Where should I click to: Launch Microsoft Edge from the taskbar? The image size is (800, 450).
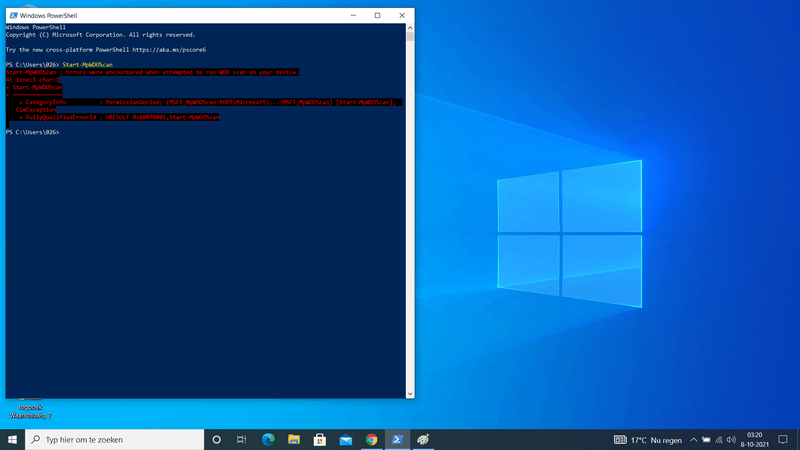(268, 439)
